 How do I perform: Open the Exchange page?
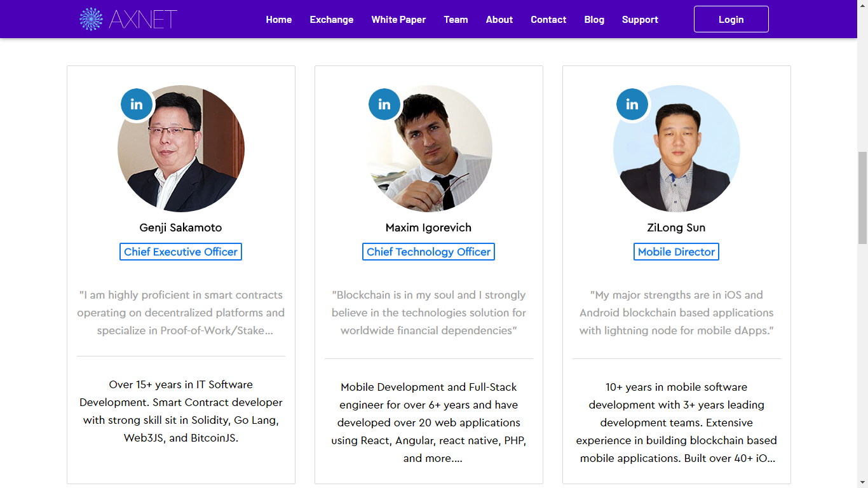332,20
